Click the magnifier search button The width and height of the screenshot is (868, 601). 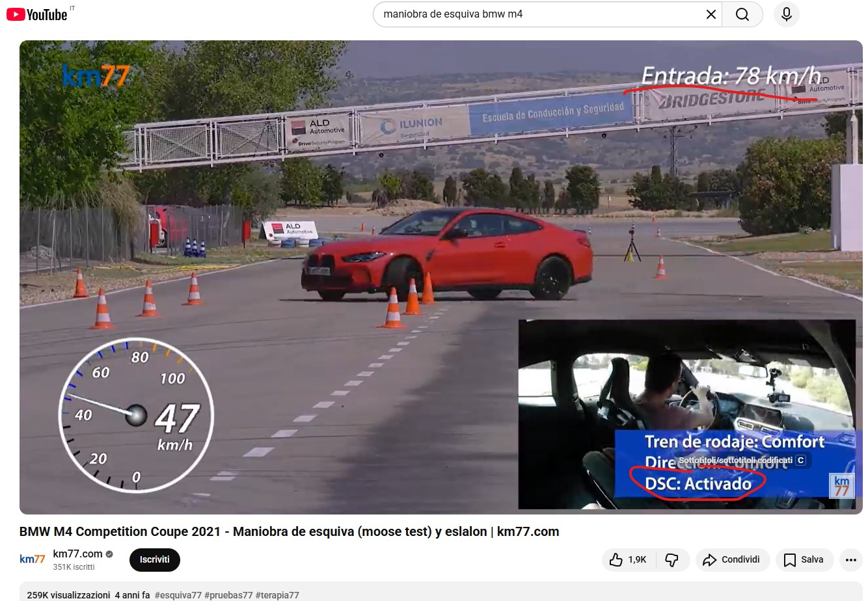click(x=742, y=14)
